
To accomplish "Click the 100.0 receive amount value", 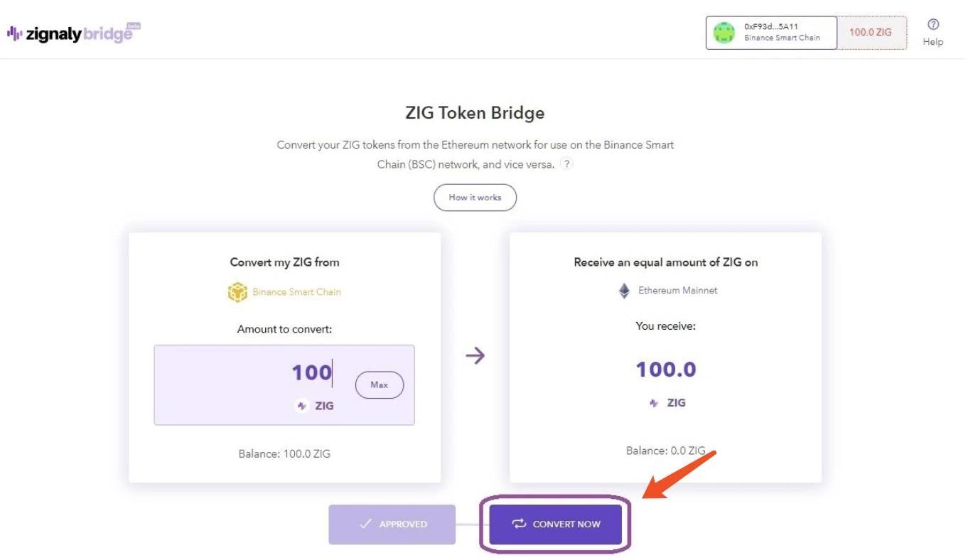I will [665, 370].
